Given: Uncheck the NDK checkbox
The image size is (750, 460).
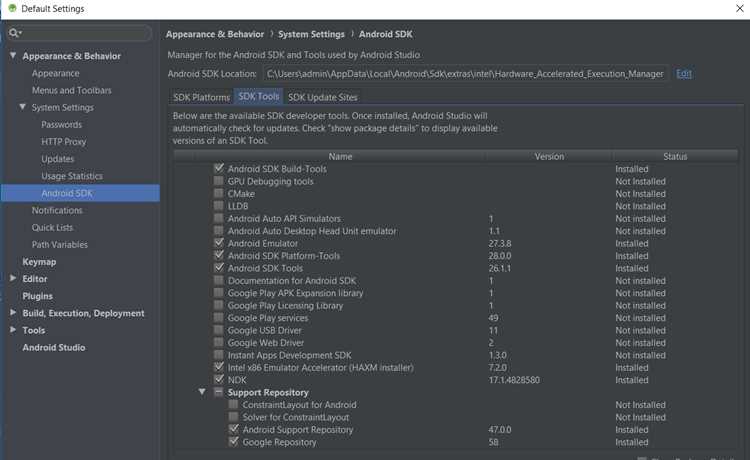Looking at the screenshot, I should pyautogui.click(x=219, y=380).
